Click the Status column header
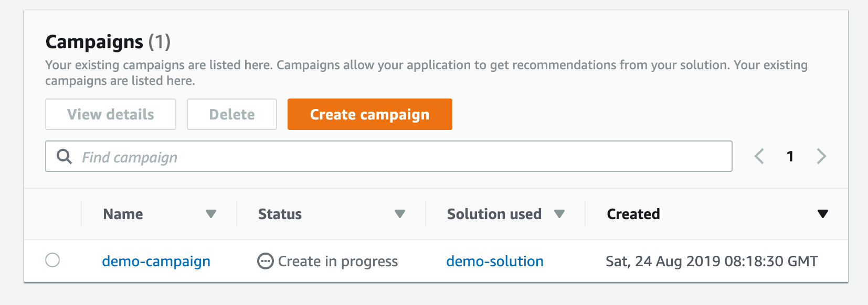Image resolution: width=868 pixels, height=305 pixels. click(280, 214)
